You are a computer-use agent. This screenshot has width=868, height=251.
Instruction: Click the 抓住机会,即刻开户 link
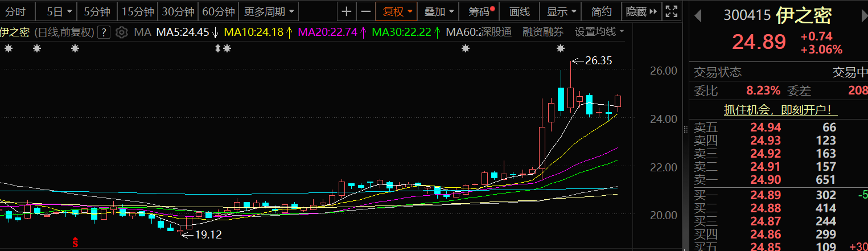point(777,110)
